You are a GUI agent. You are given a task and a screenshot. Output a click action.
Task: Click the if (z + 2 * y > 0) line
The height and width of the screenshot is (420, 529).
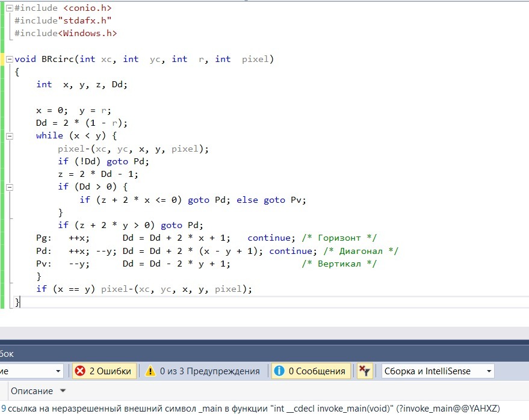[131, 226]
